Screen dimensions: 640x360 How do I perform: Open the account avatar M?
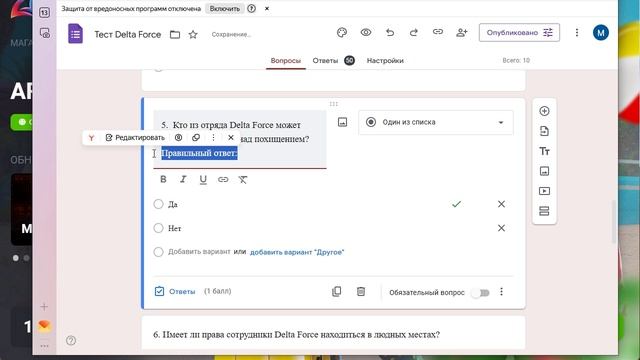601,33
